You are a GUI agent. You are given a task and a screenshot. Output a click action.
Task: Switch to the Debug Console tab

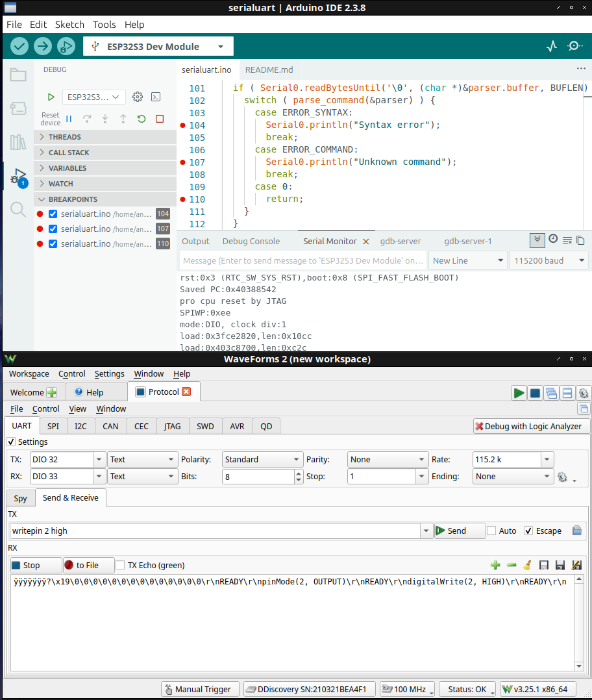251,241
